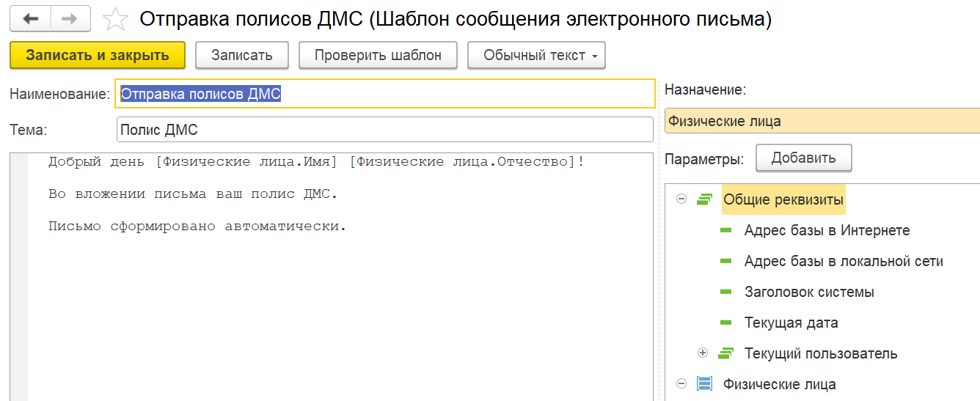Click the Назначение field Физические лица
The image size is (980, 401).
click(822, 122)
